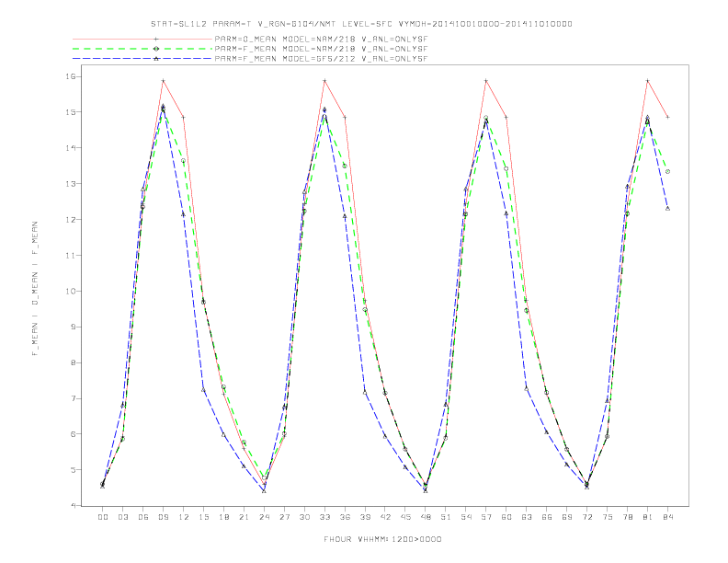Viewport: 728px width, 563px height.
Task: Click x-axis tick label 57
Action: click(486, 517)
